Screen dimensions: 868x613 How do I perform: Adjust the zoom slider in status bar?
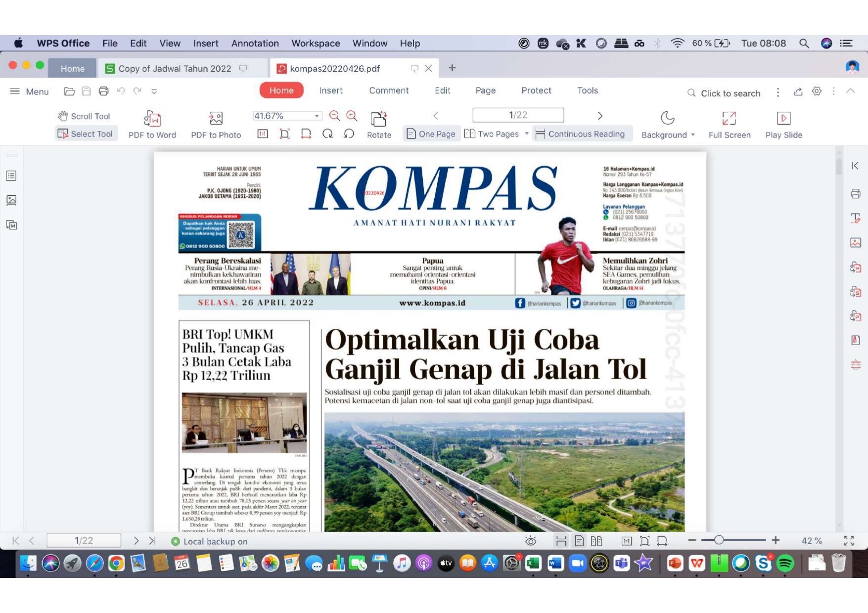(719, 540)
